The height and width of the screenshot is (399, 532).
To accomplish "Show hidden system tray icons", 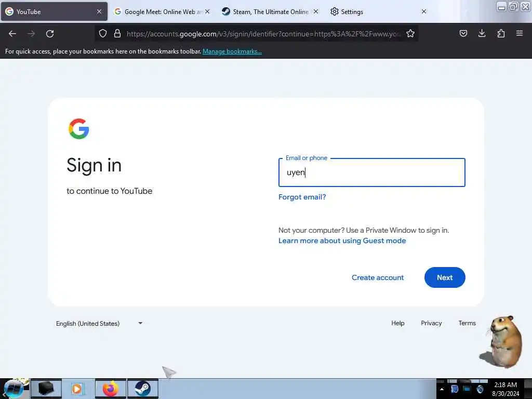I will [442, 389].
